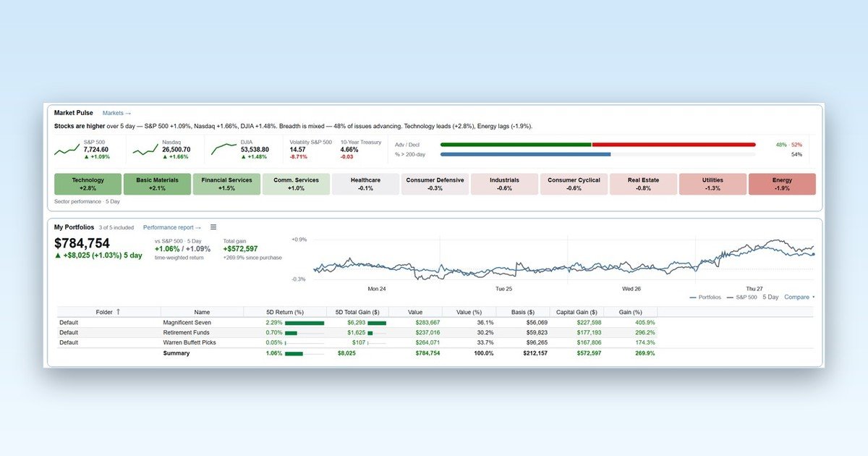The image size is (868, 456).
Task: Sort by the Name column header
Action: coord(202,312)
